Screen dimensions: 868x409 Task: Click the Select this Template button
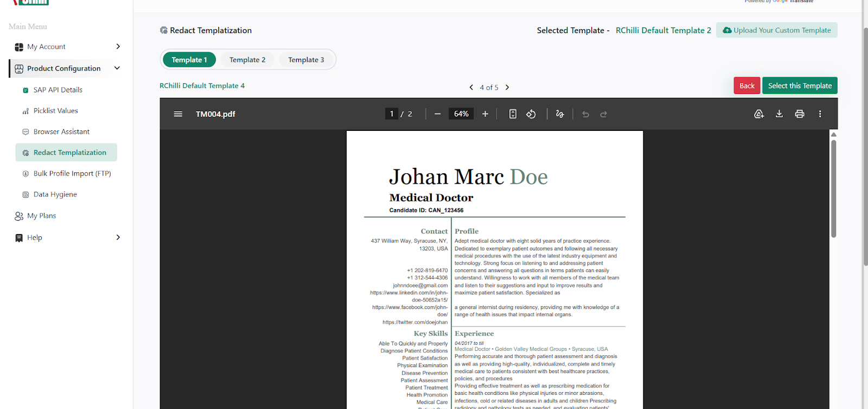click(x=800, y=86)
